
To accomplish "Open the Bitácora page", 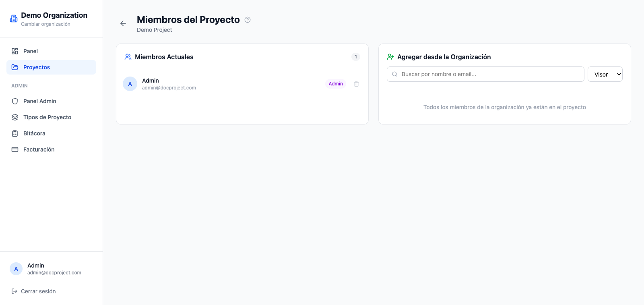I will pos(51,133).
